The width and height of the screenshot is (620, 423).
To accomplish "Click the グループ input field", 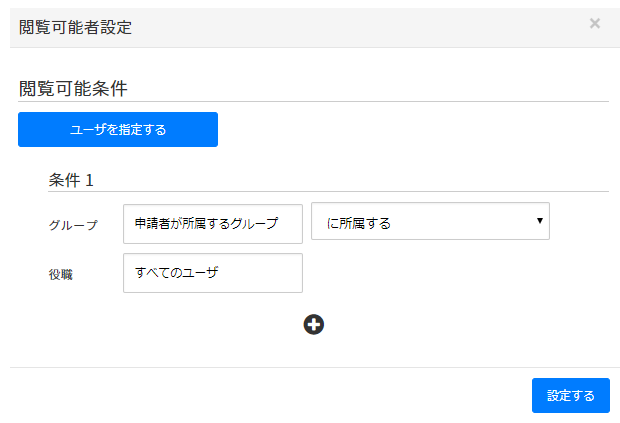I will pos(212,223).
